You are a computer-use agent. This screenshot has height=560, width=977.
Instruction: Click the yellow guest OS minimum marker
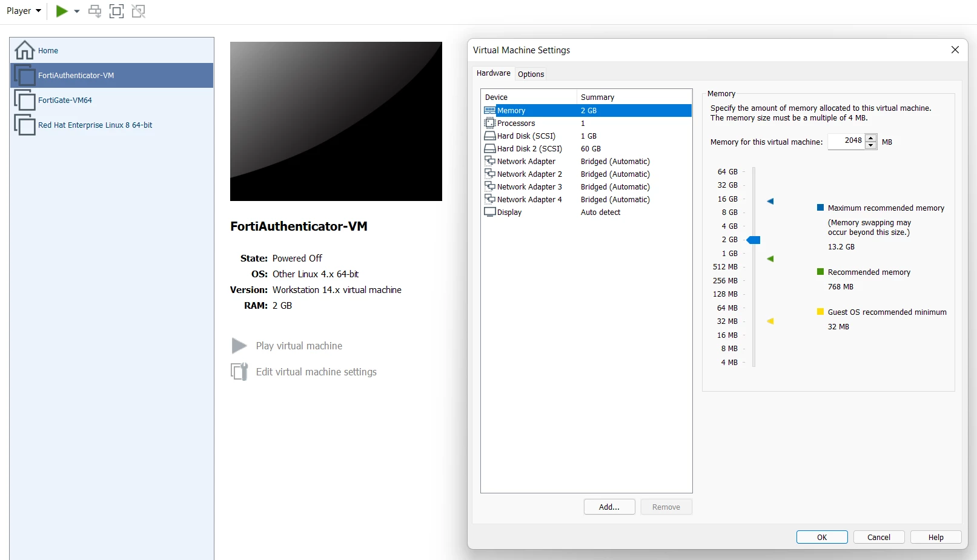770,321
